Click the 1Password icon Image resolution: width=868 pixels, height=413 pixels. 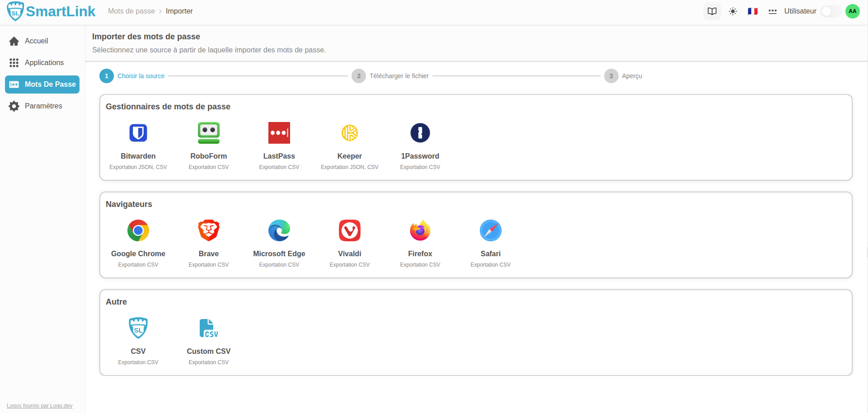[420, 133]
